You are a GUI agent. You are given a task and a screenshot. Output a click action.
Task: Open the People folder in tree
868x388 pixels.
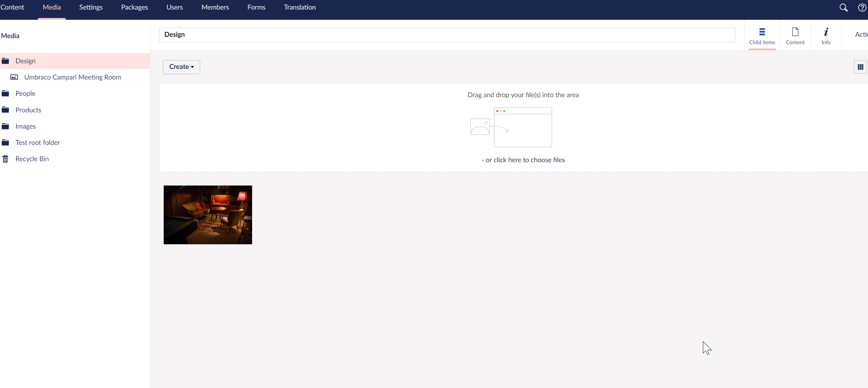click(25, 93)
